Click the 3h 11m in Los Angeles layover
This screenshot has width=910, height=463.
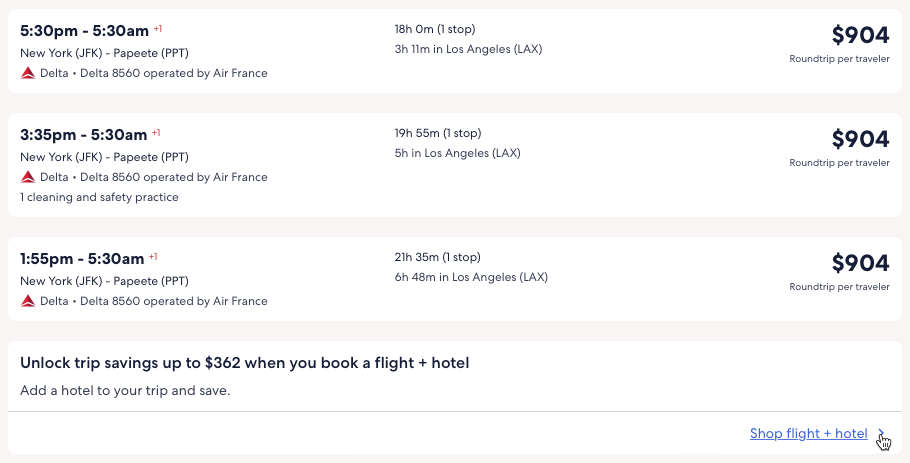click(x=468, y=49)
